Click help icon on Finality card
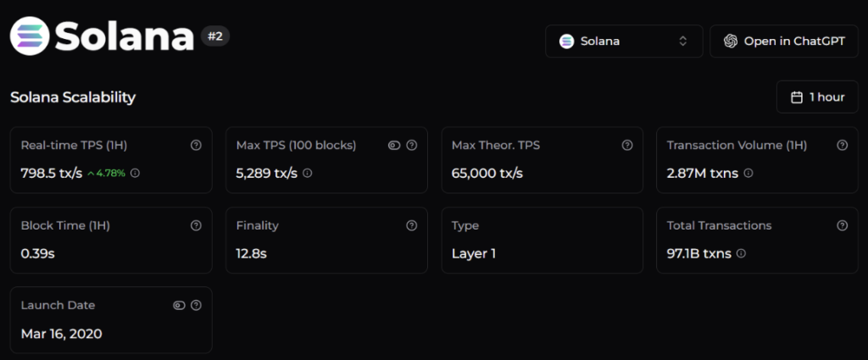The image size is (868, 360). (x=412, y=225)
